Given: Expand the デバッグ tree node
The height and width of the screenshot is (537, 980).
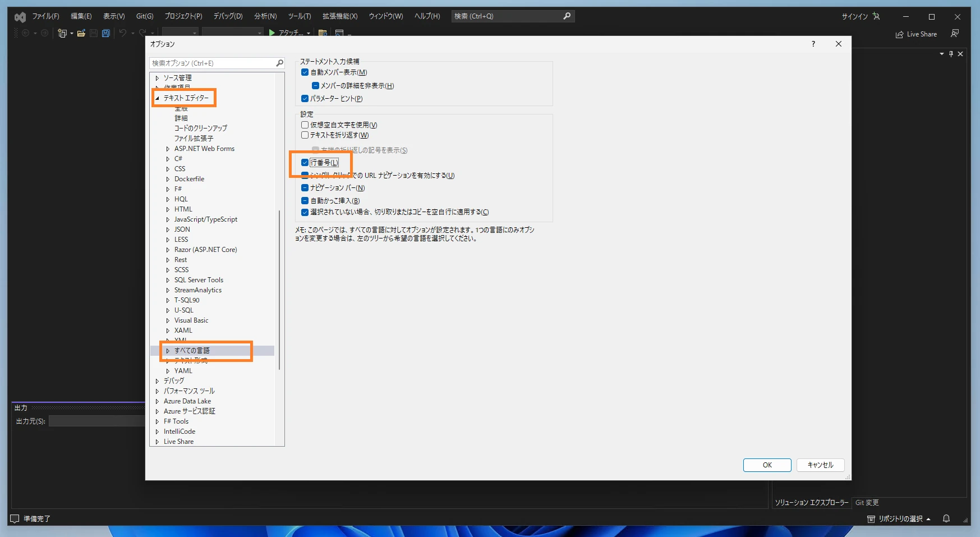Looking at the screenshot, I should click(157, 381).
